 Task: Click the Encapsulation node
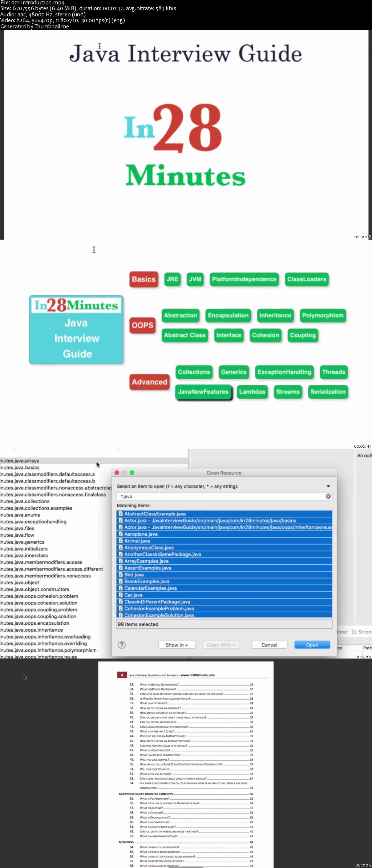tap(228, 315)
